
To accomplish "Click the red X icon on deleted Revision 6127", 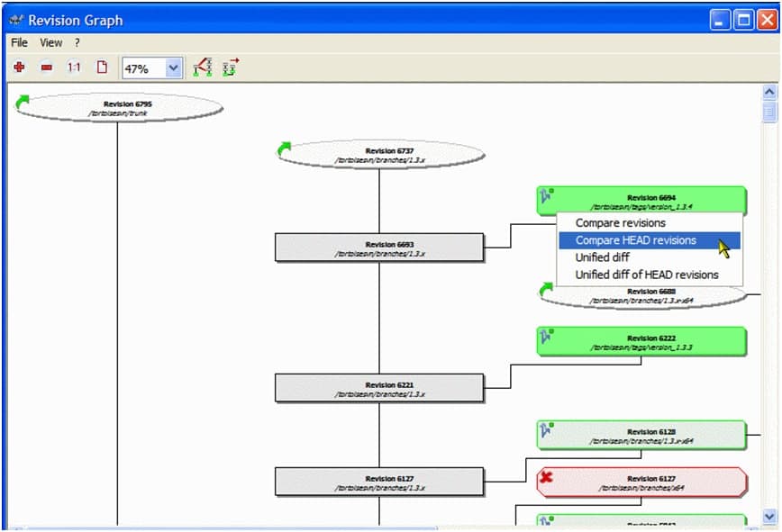I will 546,478.
